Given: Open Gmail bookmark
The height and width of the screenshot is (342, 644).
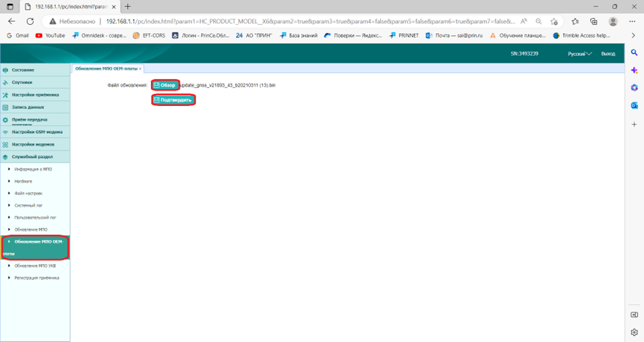Looking at the screenshot, I should [x=18, y=36].
